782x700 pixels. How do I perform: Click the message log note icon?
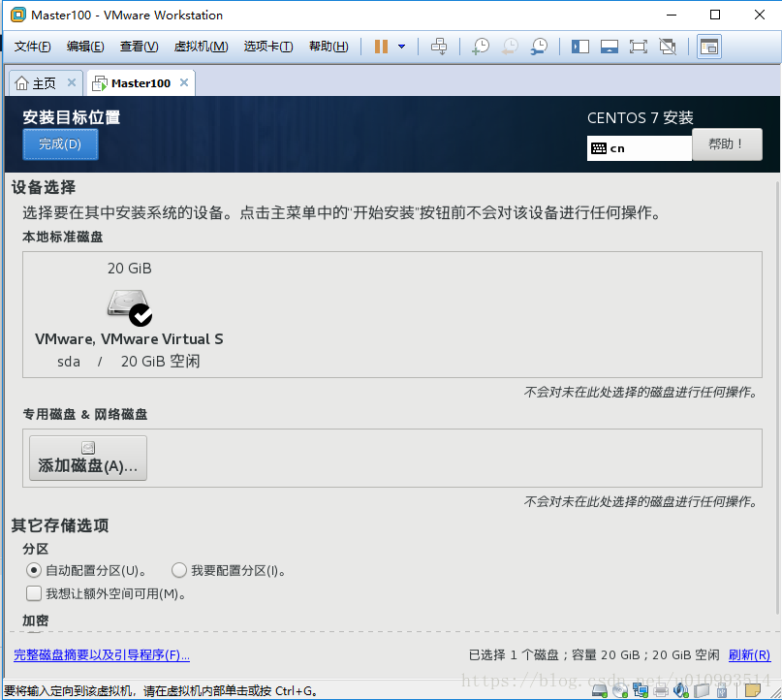753,690
